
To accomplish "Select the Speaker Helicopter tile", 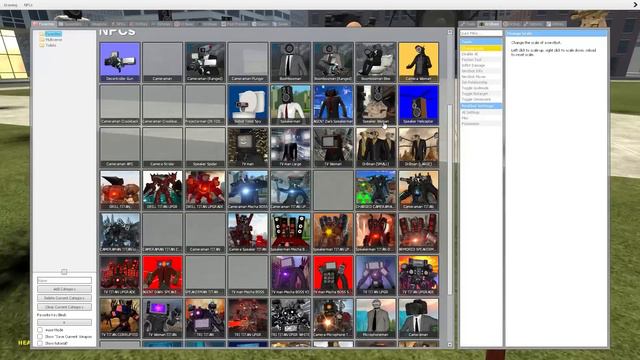I will coord(418,105).
